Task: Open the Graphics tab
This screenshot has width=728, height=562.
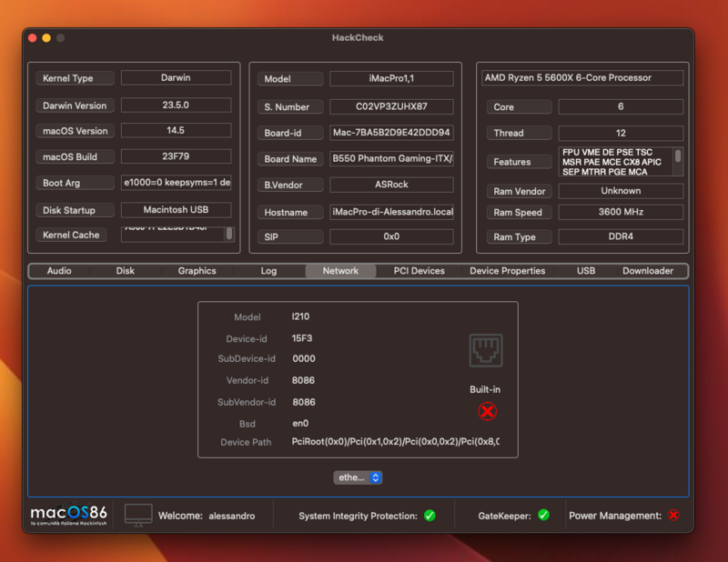Action: click(197, 271)
